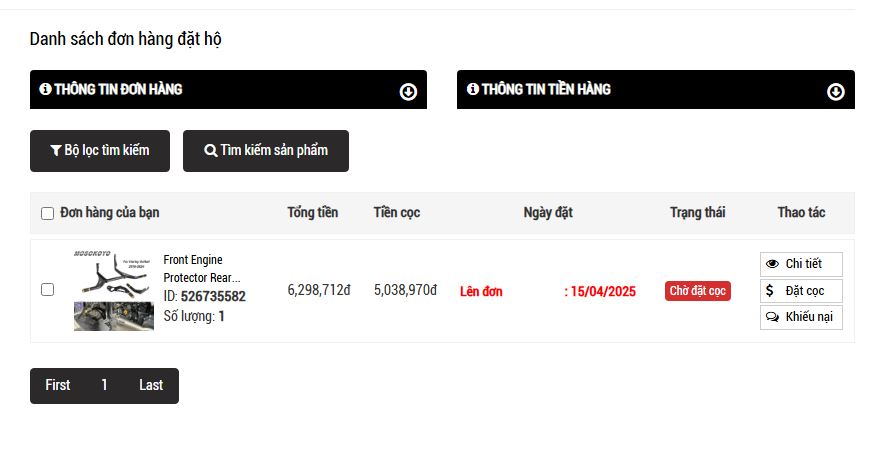Screen dimensions: 896x462
Task: Click the Tổng tiền column header
Action: pyautogui.click(x=312, y=212)
